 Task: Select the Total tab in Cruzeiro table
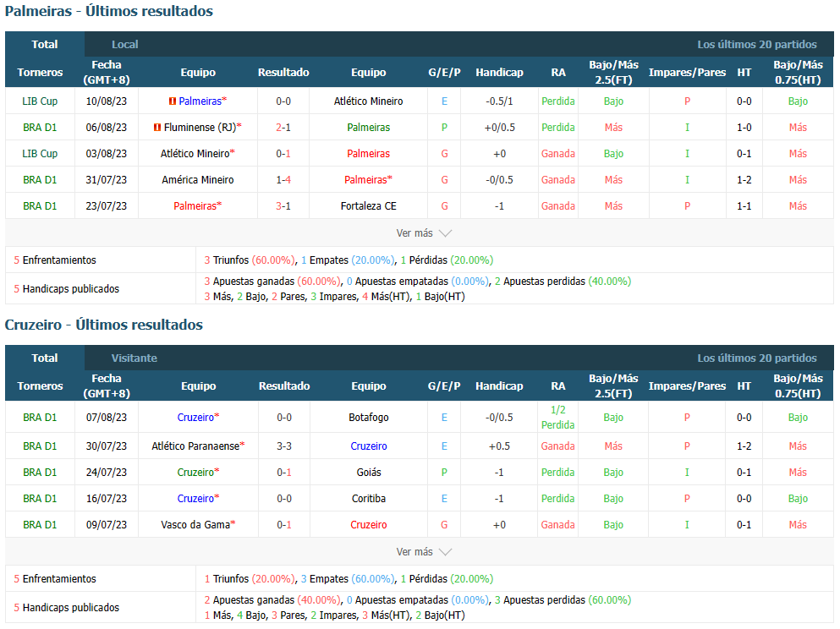45,358
